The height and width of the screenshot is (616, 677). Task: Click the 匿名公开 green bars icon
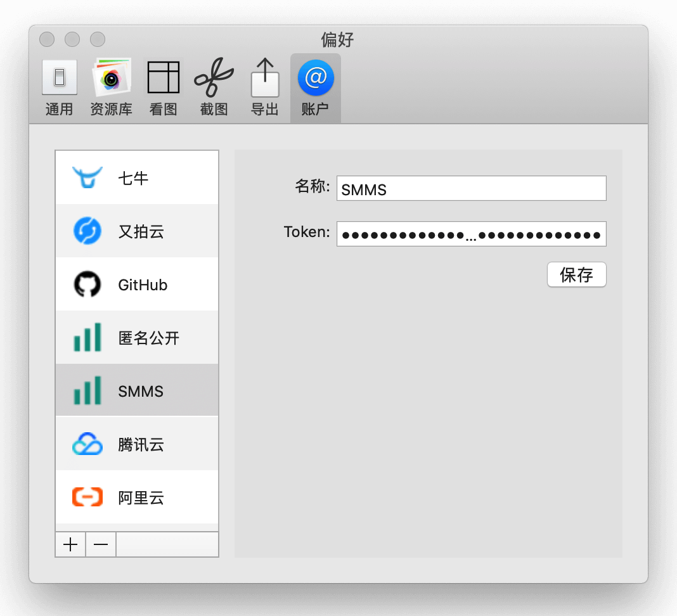coord(87,337)
